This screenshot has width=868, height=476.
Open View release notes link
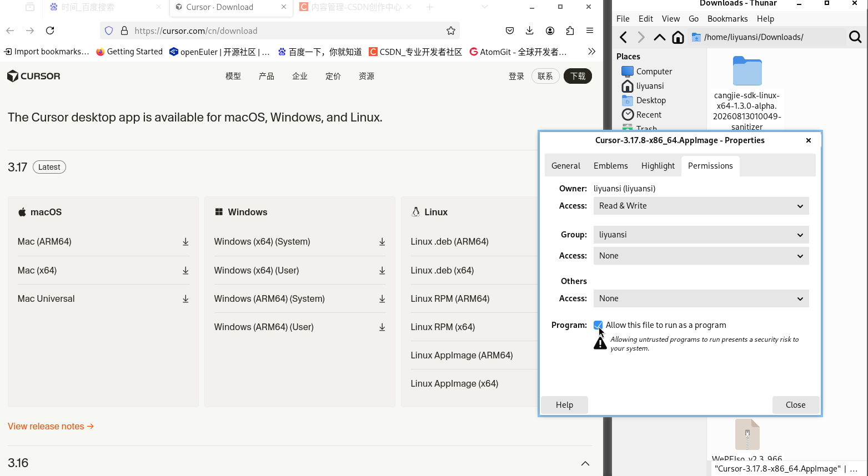pyautogui.click(x=51, y=426)
